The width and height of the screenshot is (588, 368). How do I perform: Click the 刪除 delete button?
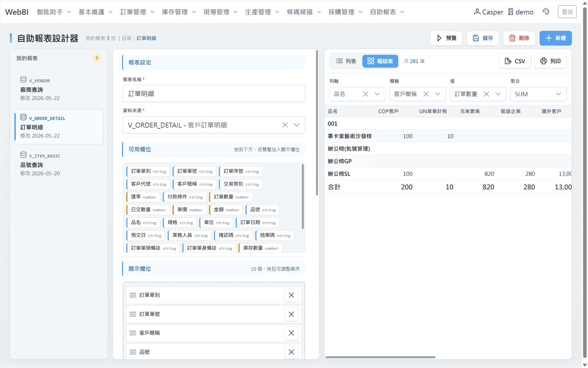(x=519, y=38)
